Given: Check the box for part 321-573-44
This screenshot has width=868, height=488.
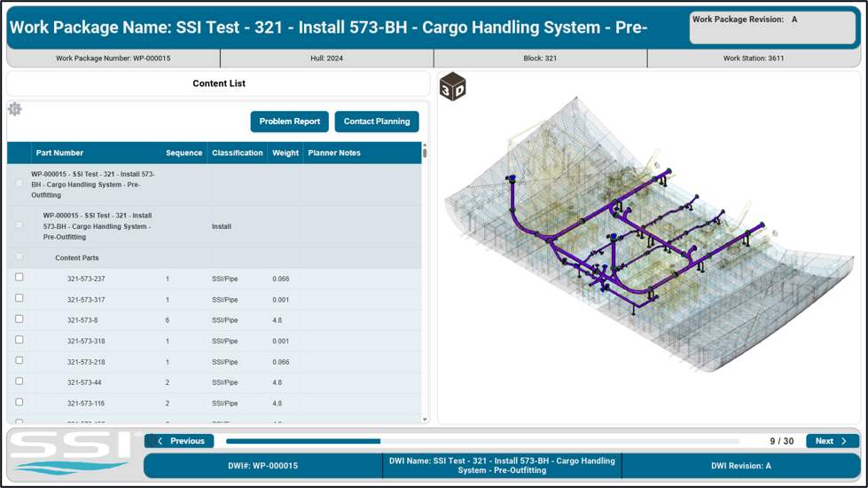Looking at the screenshot, I should coord(20,382).
